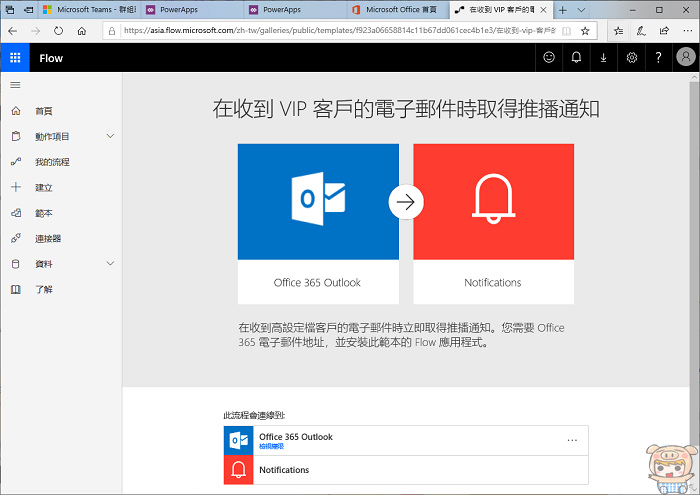Click the browser address bar
Image resolution: width=700 pixels, height=495 pixels.
tap(330, 31)
